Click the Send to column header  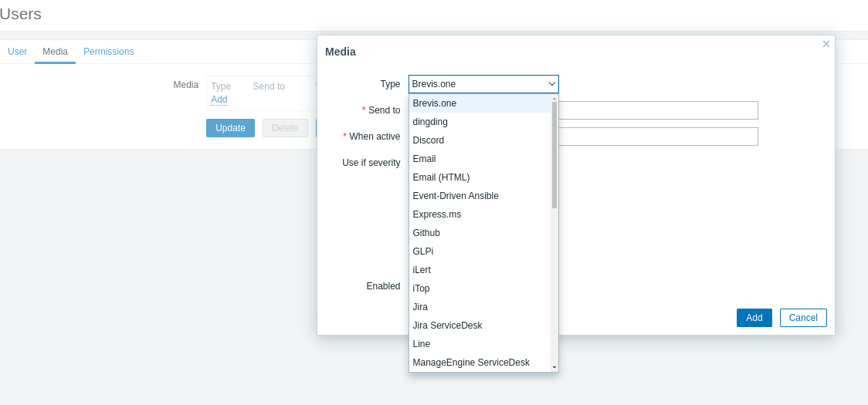[269, 86]
